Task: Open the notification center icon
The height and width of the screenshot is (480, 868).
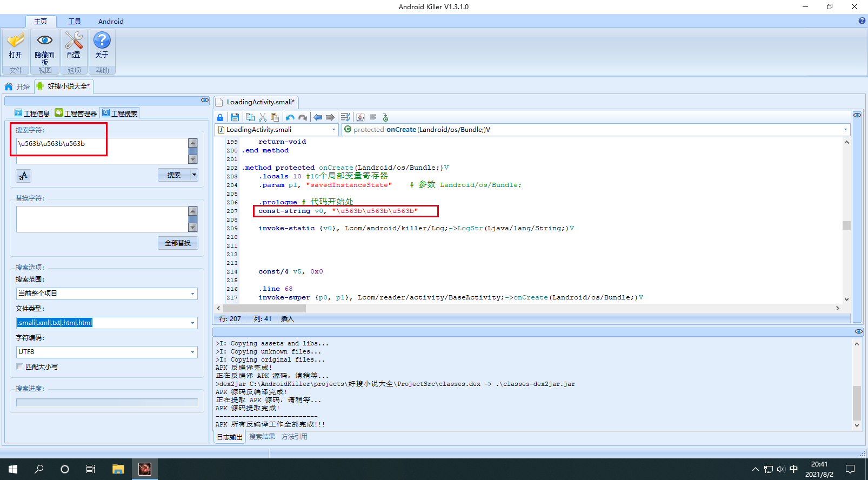Action: tap(850, 469)
